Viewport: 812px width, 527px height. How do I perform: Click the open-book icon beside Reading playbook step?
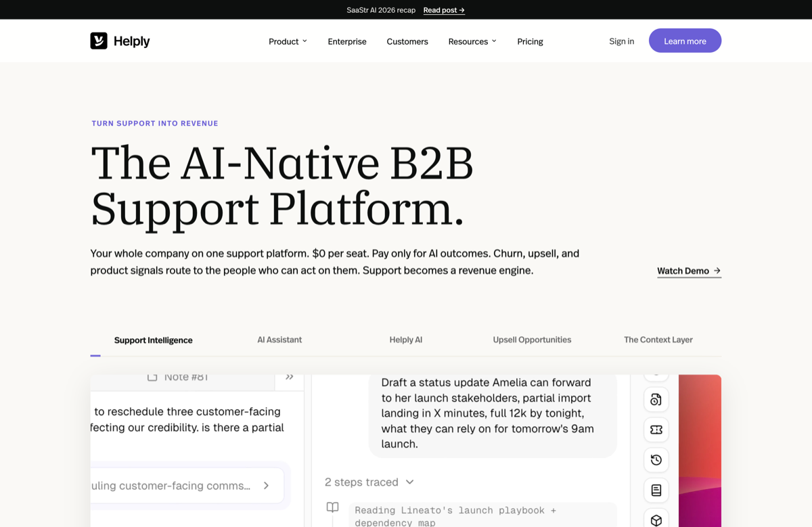tap(332, 507)
